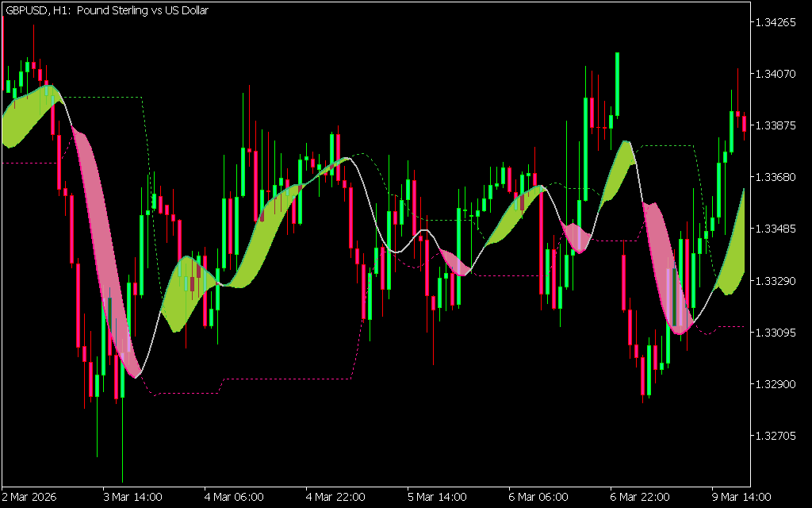This screenshot has width=812, height=508.
Task: Click the 6 Mar 22:00 time label
Action: (641, 497)
